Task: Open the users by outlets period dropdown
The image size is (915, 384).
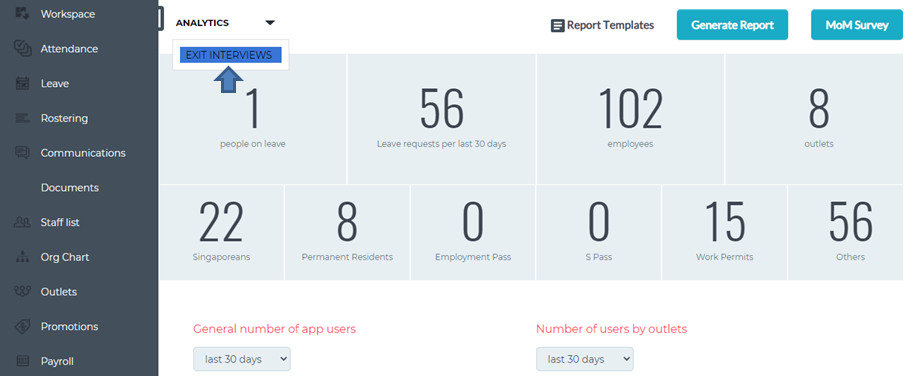Action: tap(585, 359)
